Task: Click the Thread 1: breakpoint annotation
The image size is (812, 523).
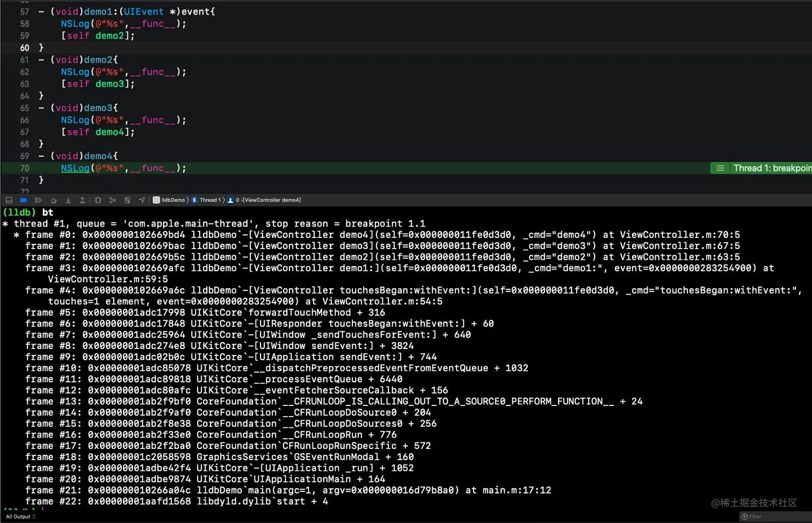Action: (x=772, y=169)
